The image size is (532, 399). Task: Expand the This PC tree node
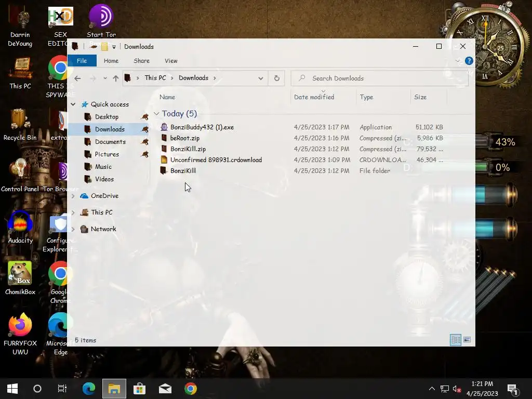tap(73, 212)
